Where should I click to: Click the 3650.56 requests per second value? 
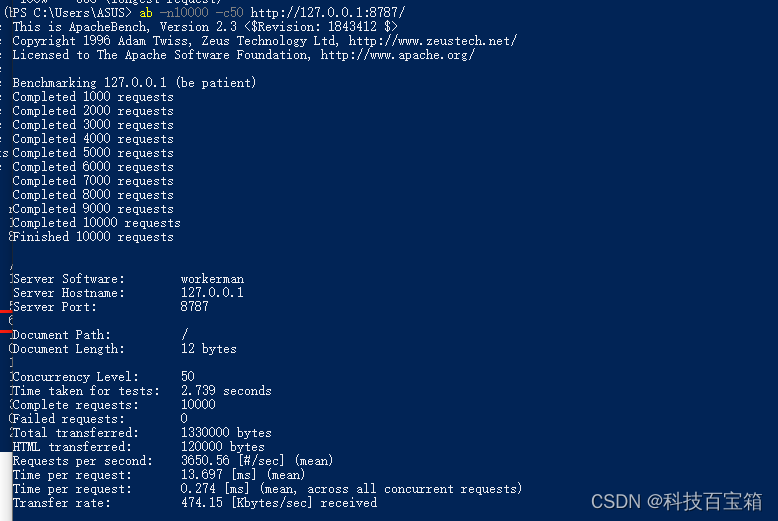point(205,460)
